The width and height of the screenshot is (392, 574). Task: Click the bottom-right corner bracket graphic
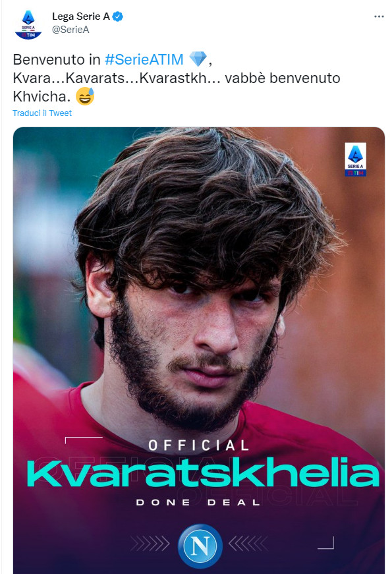pos(325,543)
